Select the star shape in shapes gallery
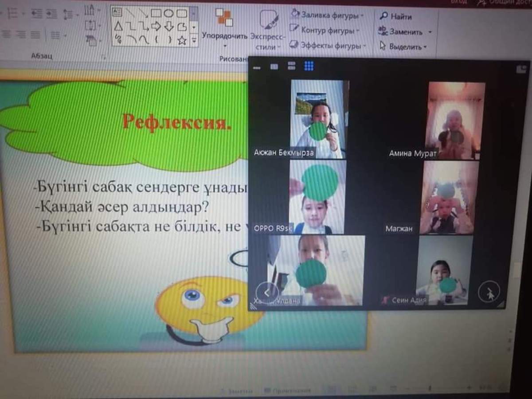532x399 pixels. tap(182, 40)
